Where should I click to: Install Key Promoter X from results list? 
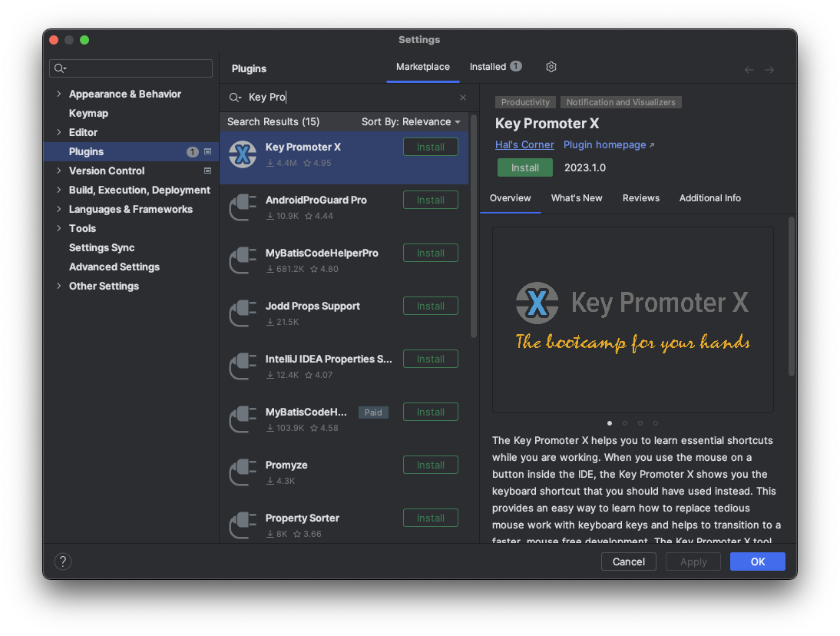pos(430,147)
